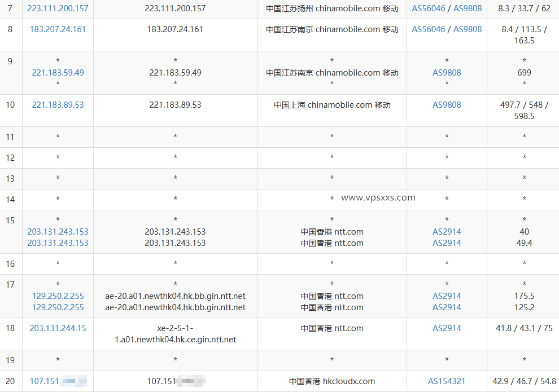Select hop number 16 cell

(10, 264)
